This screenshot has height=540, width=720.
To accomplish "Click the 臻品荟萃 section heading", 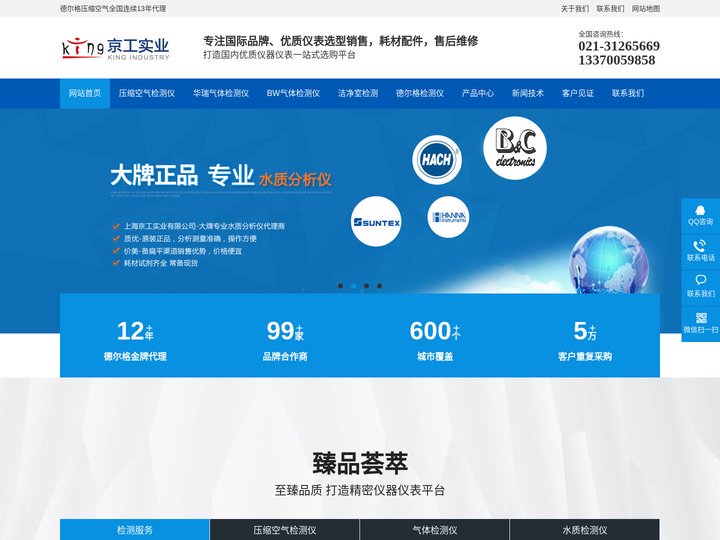I will pyautogui.click(x=360, y=463).
